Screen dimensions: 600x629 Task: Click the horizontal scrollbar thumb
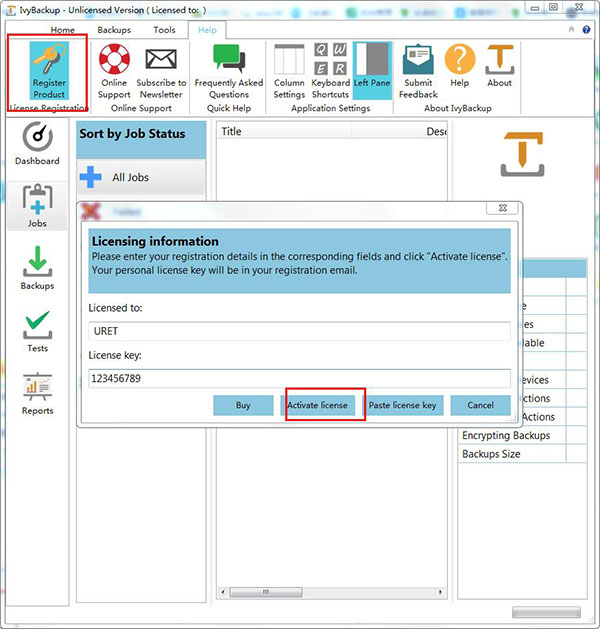266,592
